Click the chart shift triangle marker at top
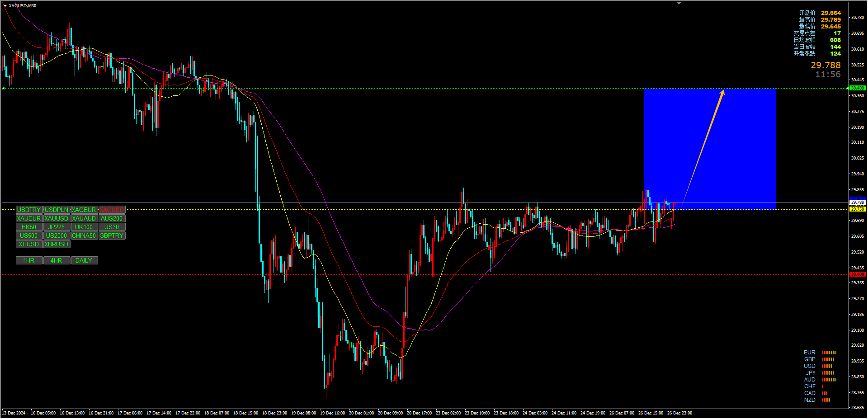 pyautogui.click(x=679, y=3)
